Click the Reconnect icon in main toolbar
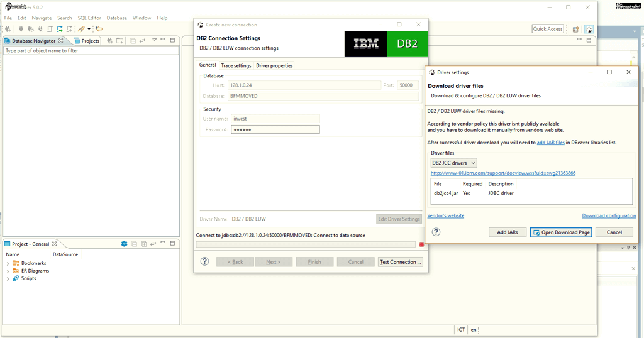Image resolution: width=644 pixels, height=338 pixels. pyautogui.click(x=31, y=29)
